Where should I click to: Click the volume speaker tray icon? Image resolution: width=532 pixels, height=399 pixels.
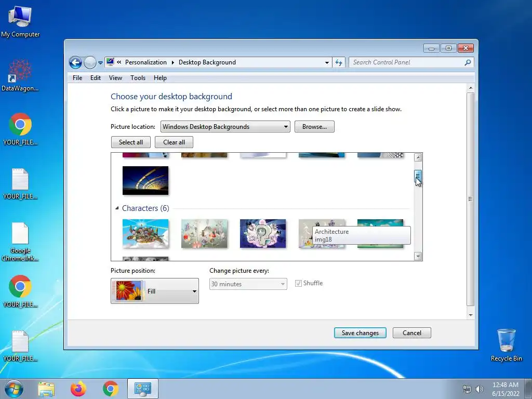480,389
